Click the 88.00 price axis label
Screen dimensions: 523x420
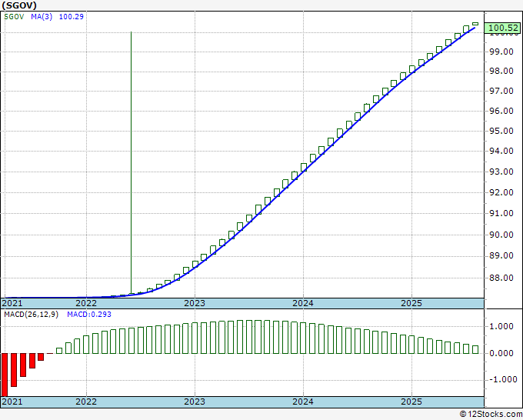(x=501, y=278)
